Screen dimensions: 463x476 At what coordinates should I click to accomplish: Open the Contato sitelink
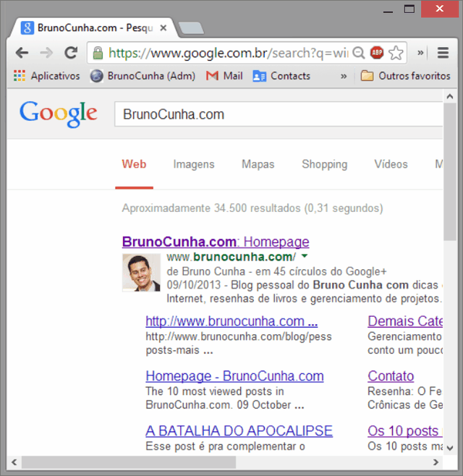point(391,376)
